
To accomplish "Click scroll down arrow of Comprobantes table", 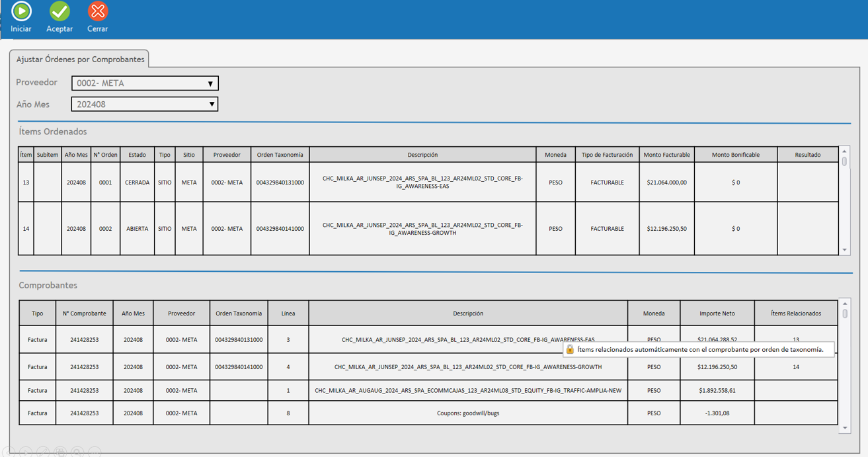I will pos(845,428).
